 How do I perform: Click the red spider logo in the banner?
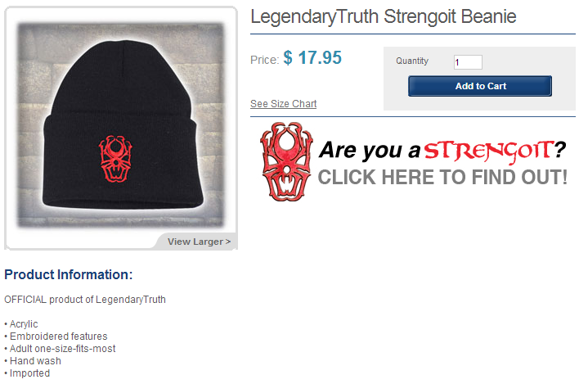point(287,161)
